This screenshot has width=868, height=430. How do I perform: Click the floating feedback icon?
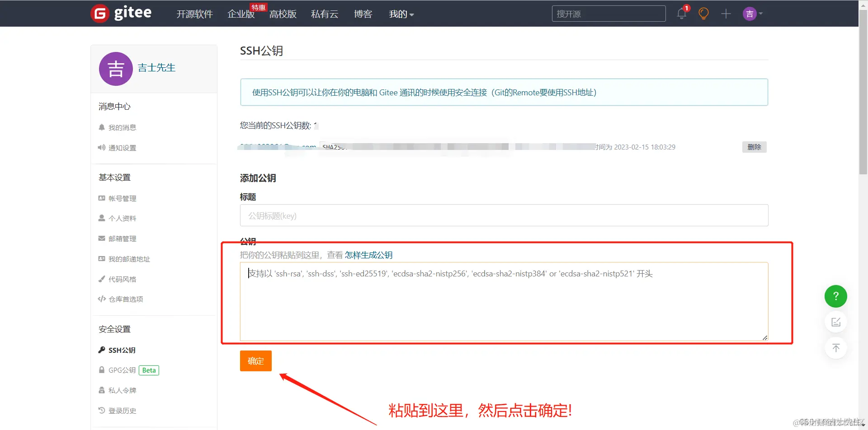(836, 322)
